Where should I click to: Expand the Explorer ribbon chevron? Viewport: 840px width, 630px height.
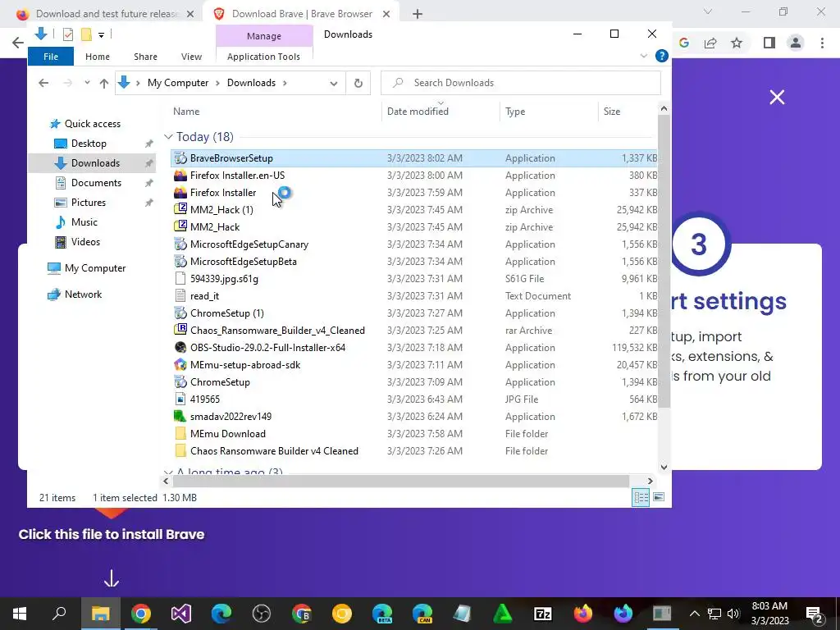[644, 56]
